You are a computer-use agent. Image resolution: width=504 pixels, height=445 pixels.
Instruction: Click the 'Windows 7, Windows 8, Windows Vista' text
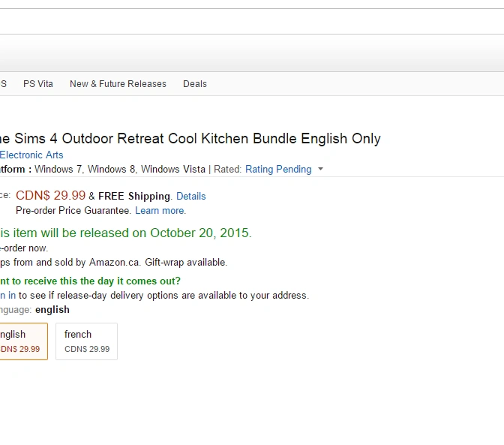point(120,169)
